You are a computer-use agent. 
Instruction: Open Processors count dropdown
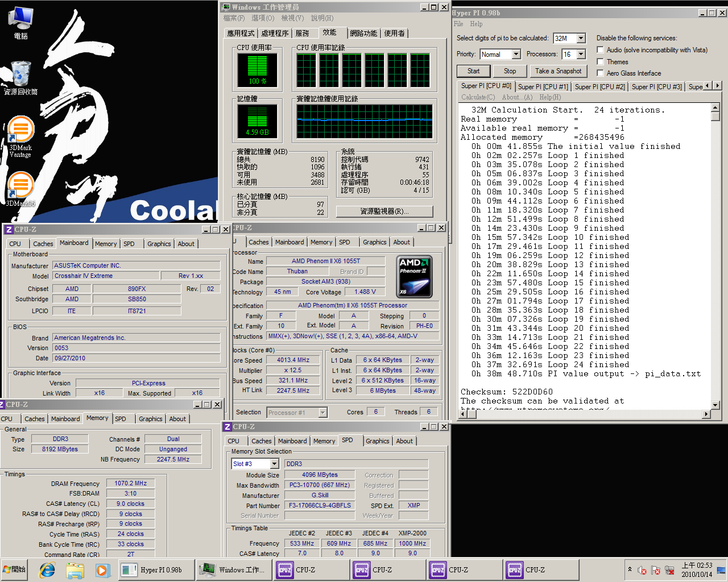click(581, 54)
